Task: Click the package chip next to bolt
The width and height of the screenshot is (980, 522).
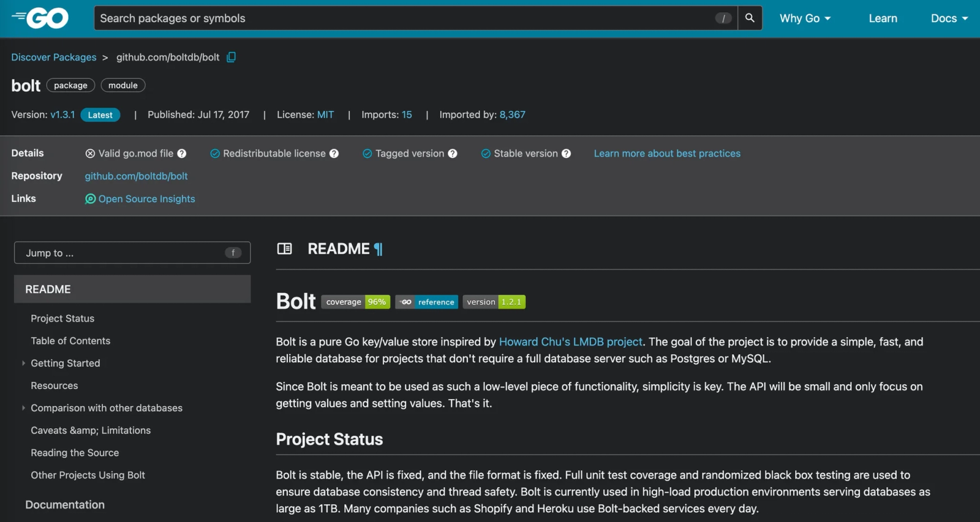Action: click(x=70, y=85)
